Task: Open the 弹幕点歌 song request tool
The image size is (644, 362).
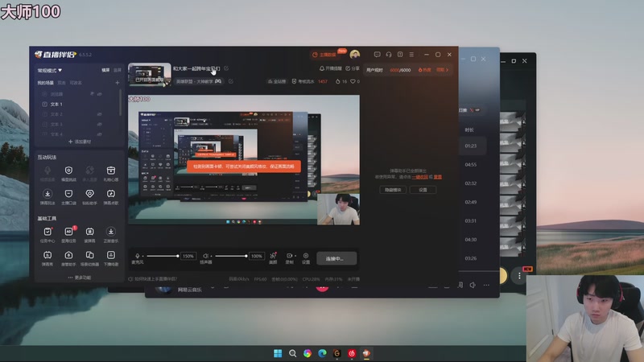Action: [x=111, y=197]
